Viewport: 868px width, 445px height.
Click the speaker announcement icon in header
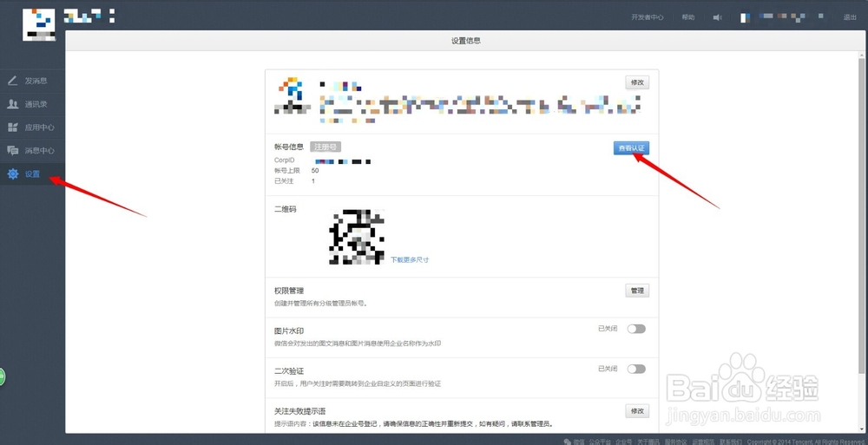point(718,17)
